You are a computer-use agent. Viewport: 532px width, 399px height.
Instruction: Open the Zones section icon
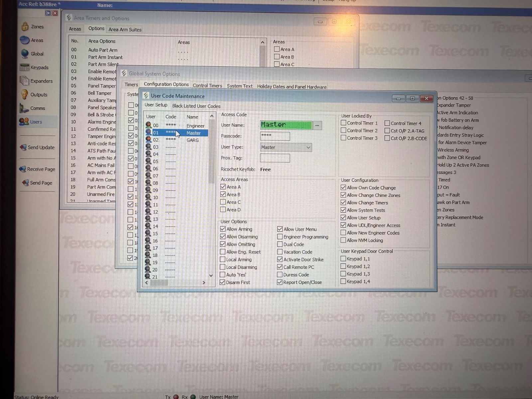[25, 27]
